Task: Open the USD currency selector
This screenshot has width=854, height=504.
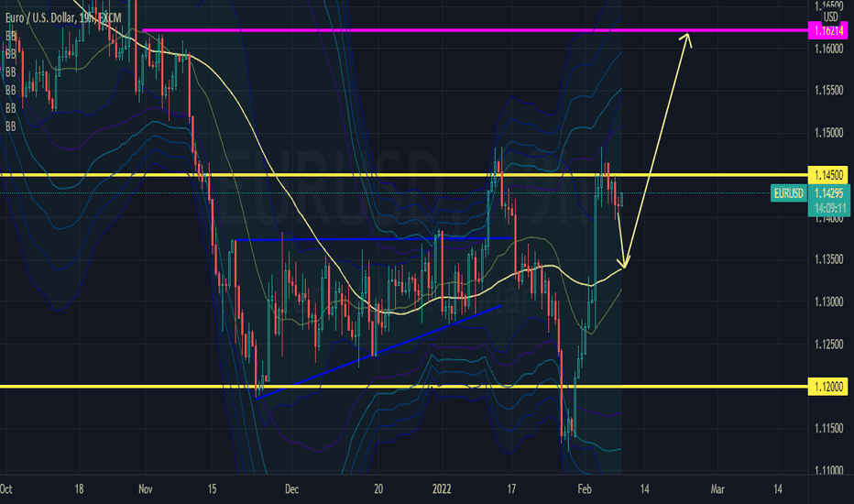Action: (830, 16)
